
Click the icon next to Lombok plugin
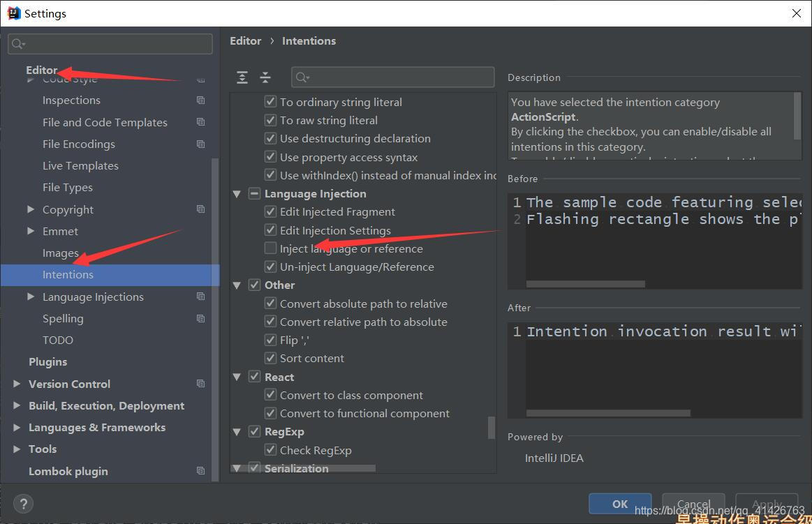point(200,471)
